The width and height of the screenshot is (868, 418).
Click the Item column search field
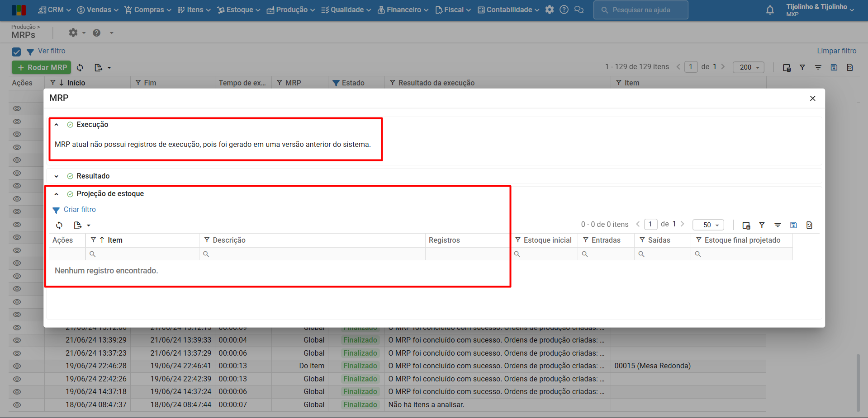tap(142, 254)
